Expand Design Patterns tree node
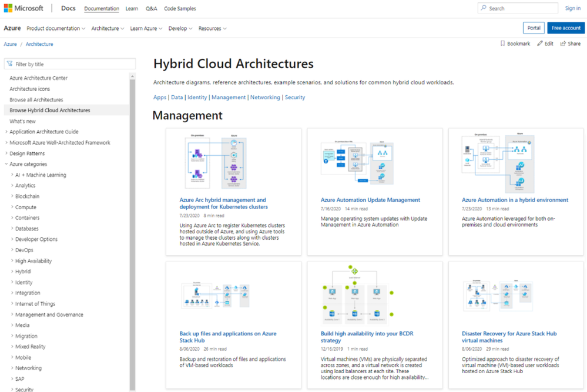The height and width of the screenshot is (392, 587). (x=6, y=153)
